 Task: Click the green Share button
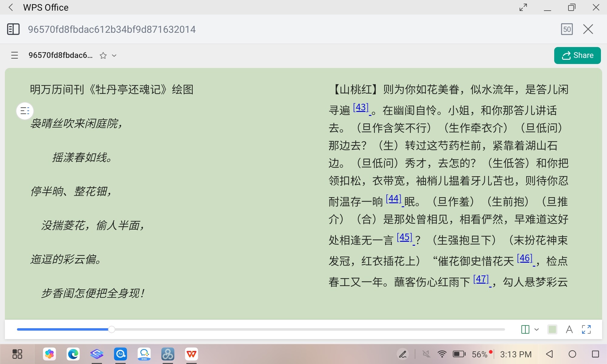coord(577,56)
